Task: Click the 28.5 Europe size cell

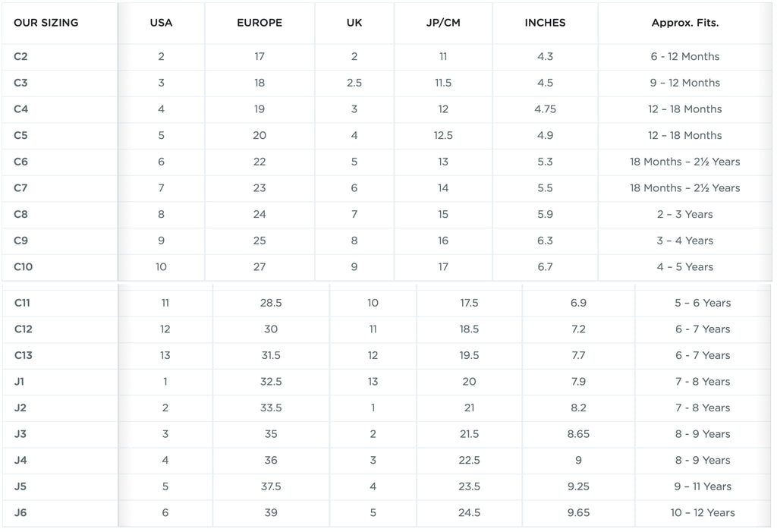Action: [x=271, y=303]
